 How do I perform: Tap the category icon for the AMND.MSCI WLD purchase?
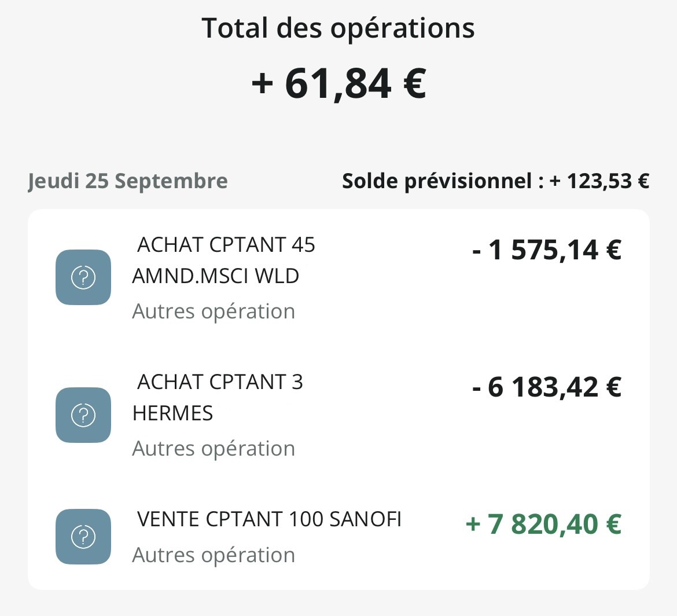(83, 277)
